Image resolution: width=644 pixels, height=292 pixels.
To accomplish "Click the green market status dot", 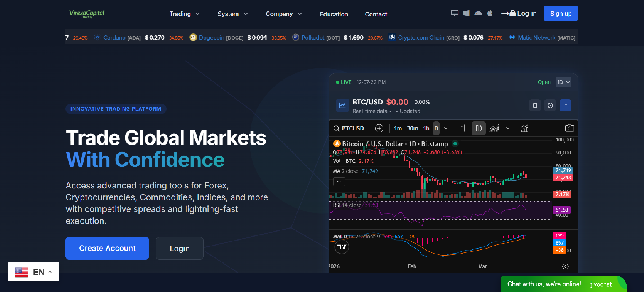I will click(455, 143).
